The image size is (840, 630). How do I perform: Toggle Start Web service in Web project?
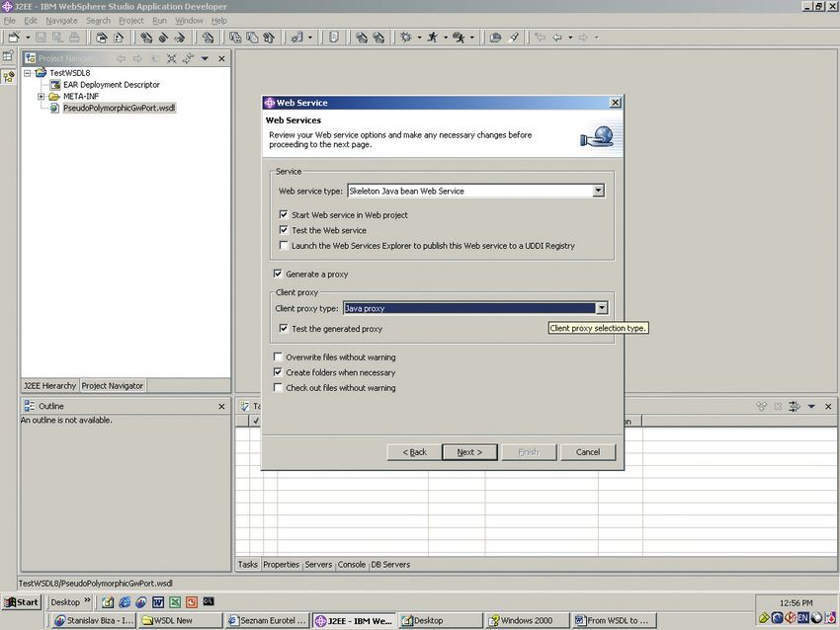[284, 214]
